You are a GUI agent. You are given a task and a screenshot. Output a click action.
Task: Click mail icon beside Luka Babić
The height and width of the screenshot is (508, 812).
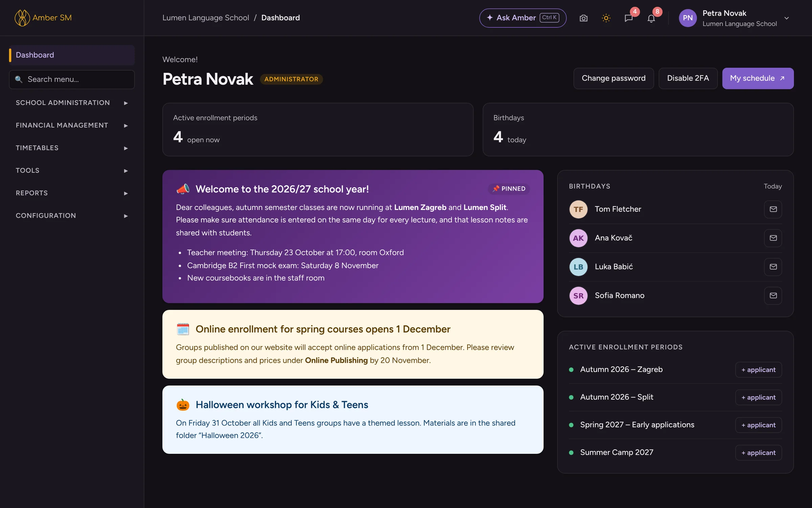coord(773,267)
